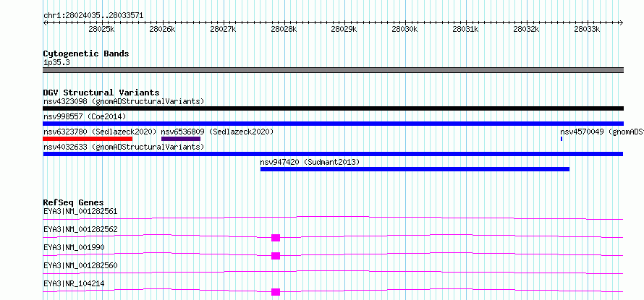
Task: Open the DGV Structural Variants track heading
Action: click(x=101, y=93)
